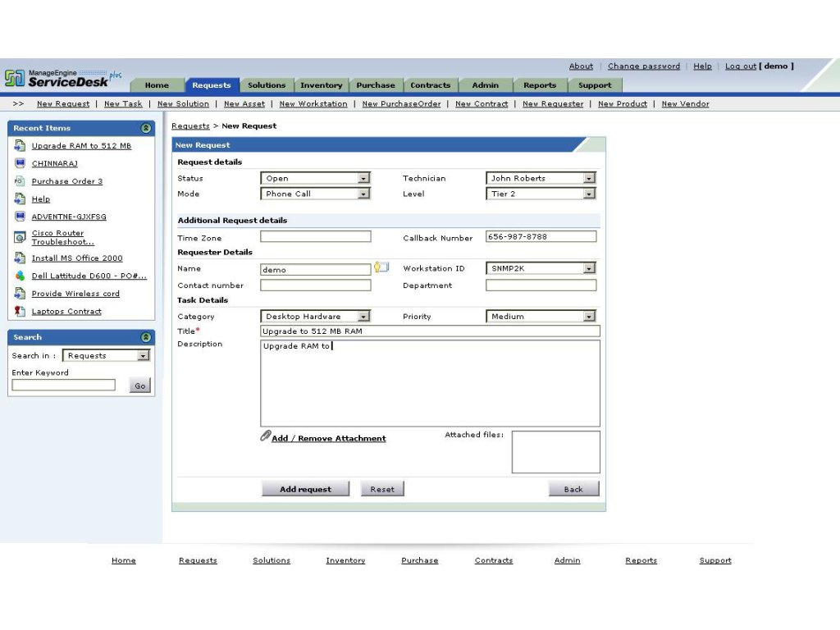Open the Workstation ID dropdown showing SNMP2K
The height and width of the screenshot is (630, 840).
(589, 268)
